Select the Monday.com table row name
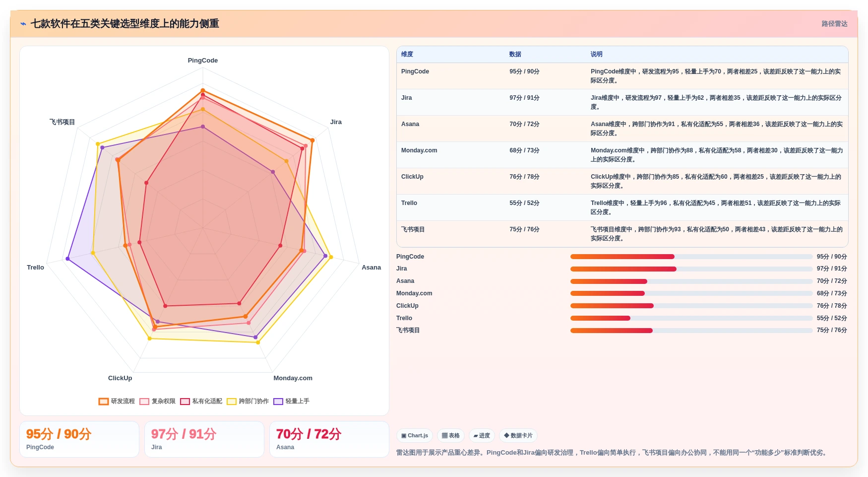 (x=419, y=150)
